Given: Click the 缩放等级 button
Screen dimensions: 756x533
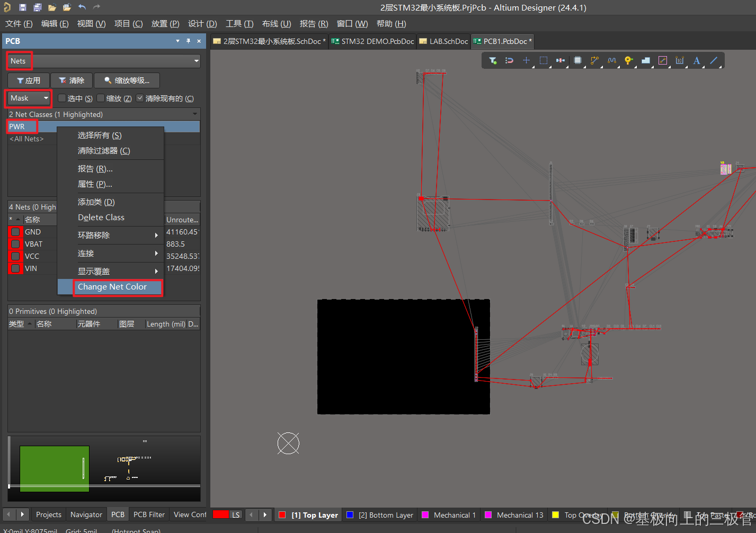Looking at the screenshot, I should [127, 80].
